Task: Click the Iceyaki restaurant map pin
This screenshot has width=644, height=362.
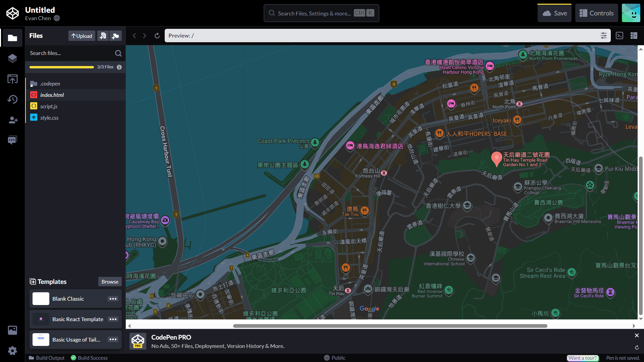Action: pyautogui.click(x=517, y=120)
